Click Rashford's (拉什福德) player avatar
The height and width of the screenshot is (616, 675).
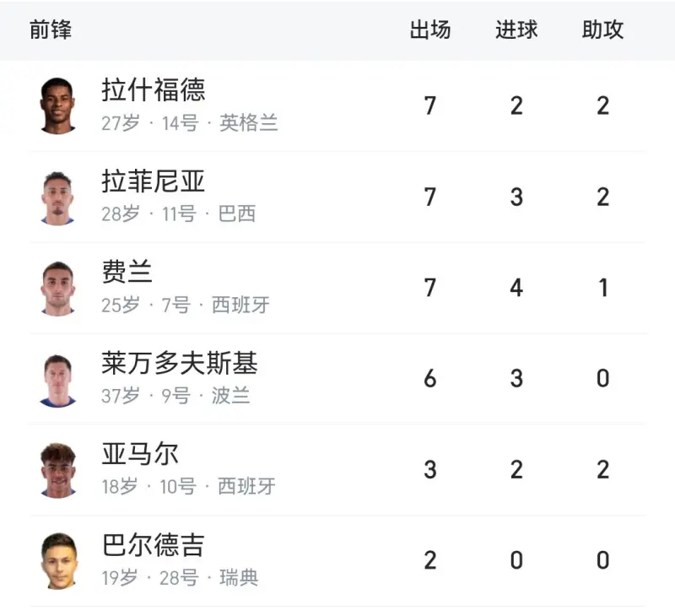[58, 105]
